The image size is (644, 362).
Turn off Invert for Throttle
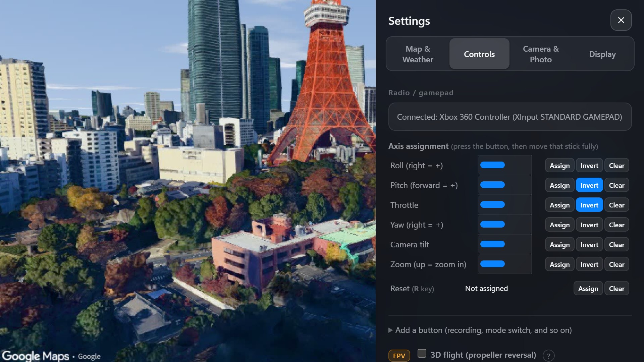589,205
